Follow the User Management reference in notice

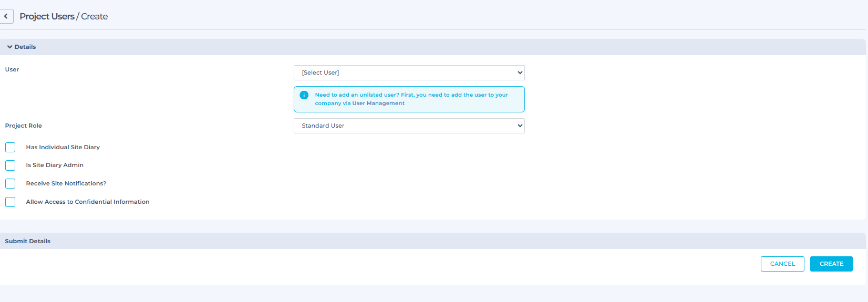tap(378, 103)
